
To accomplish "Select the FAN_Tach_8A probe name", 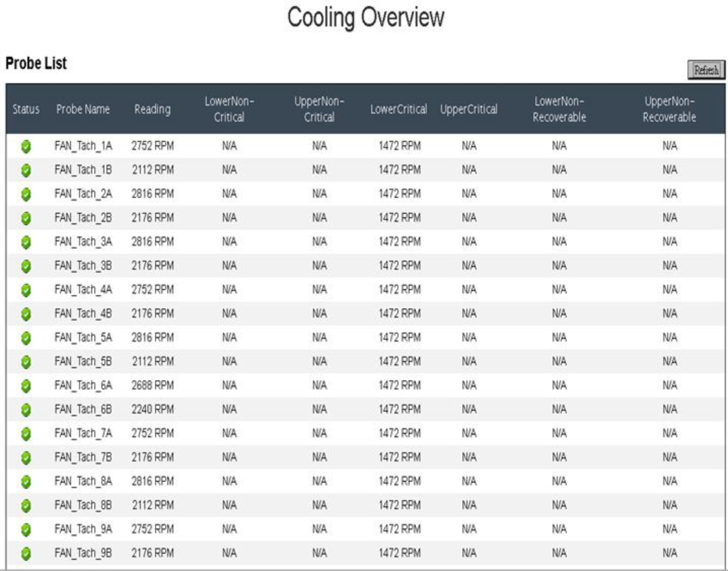I will pos(83,481).
